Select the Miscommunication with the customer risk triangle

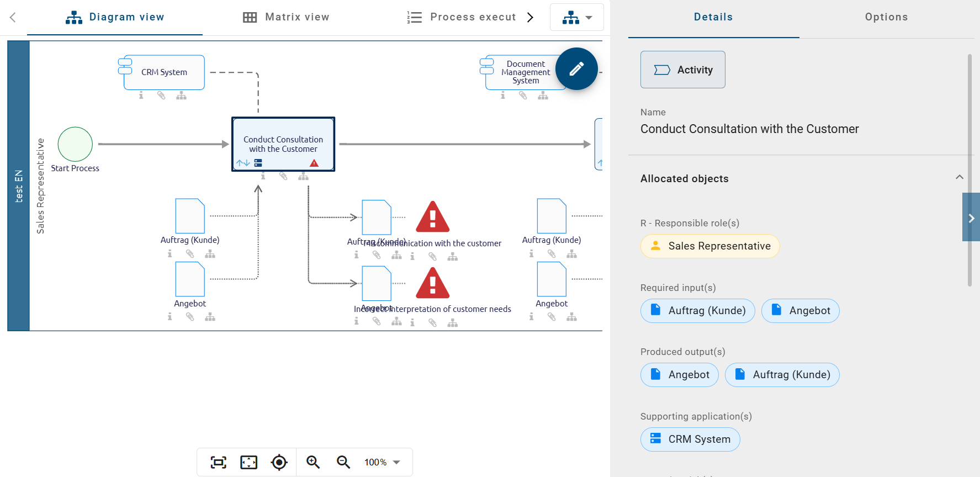point(433,217)
